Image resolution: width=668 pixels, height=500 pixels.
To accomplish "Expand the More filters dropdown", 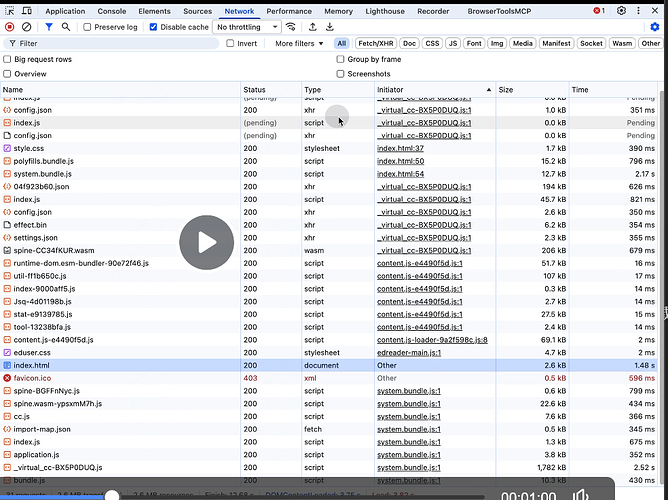I will click(x=300, y=44).
